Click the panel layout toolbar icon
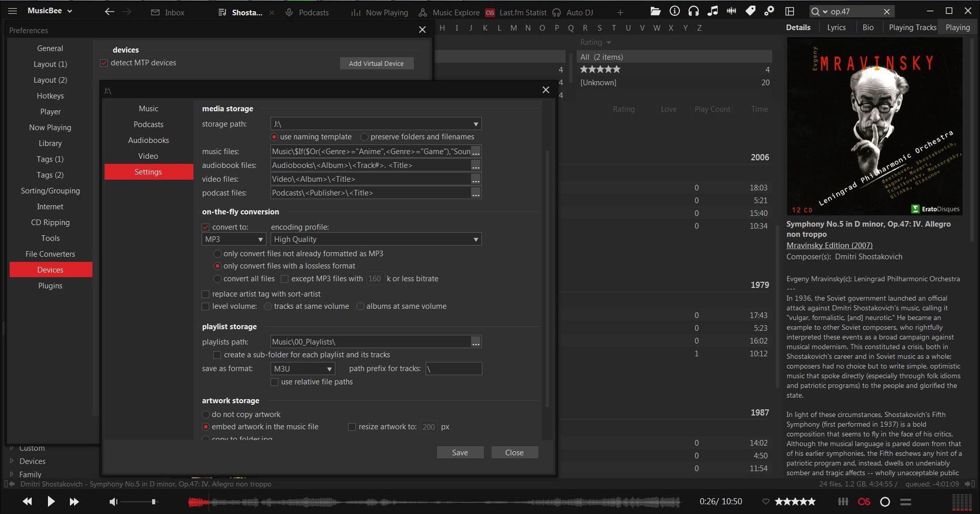This screenshot has width=980, height=514. click(x=790, y=11)
